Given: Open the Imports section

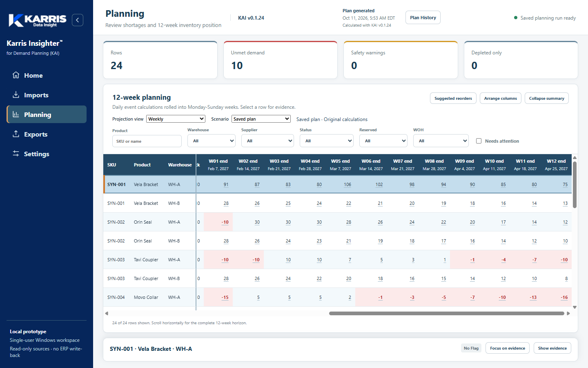Looking at the screenshot, I should tap(47, 95).
